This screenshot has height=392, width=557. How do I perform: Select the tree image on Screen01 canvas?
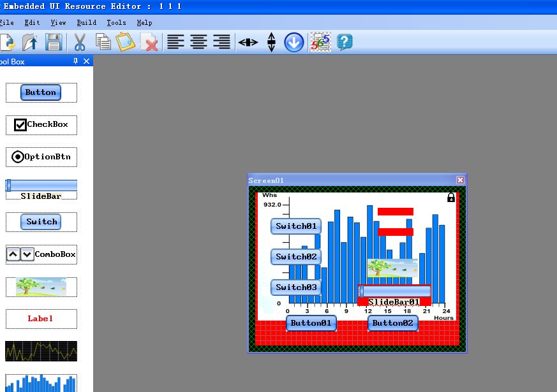392,268
